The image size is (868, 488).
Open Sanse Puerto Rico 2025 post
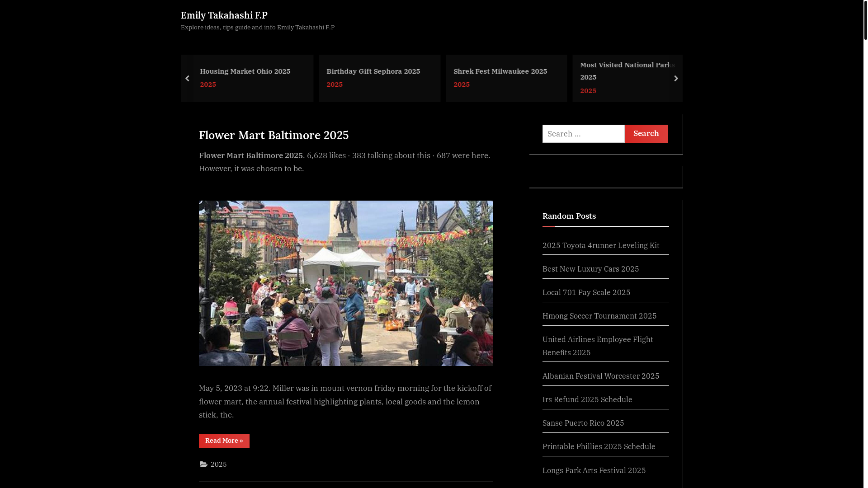click(x=583, y=423)
